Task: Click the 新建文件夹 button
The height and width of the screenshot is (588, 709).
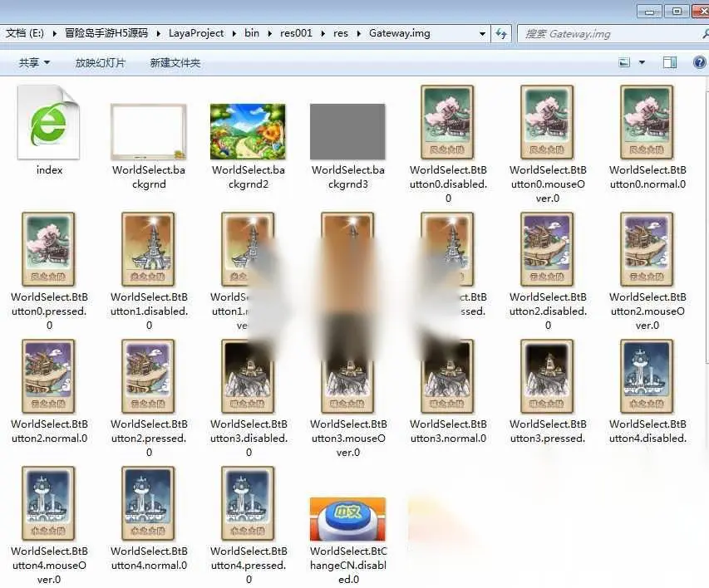Action: click(x=175, y=63)
